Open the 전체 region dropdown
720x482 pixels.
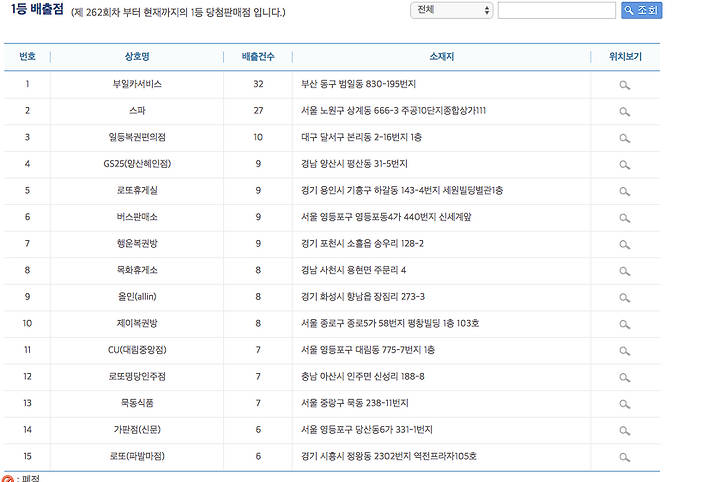(x=451, y=10)
